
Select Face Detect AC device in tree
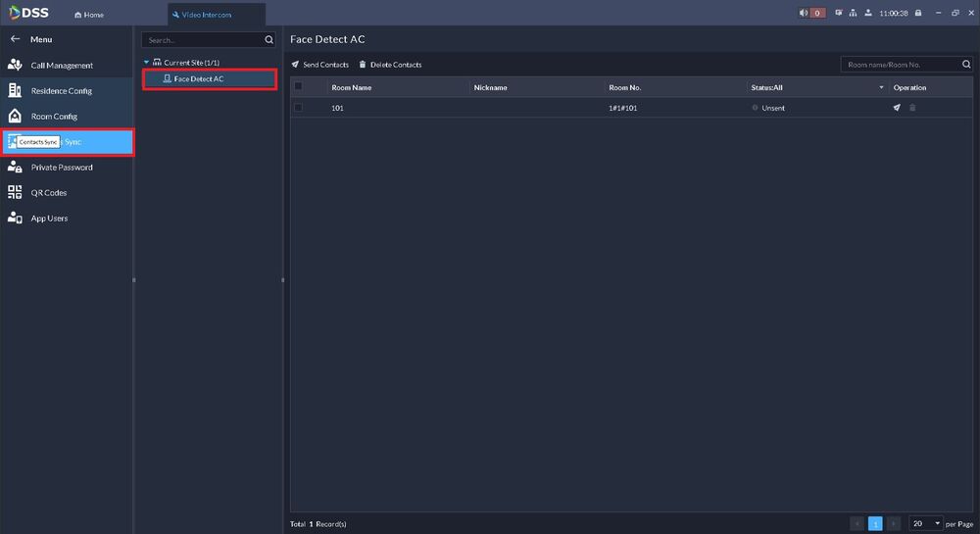pyautogui.click(x=198, y=79)
